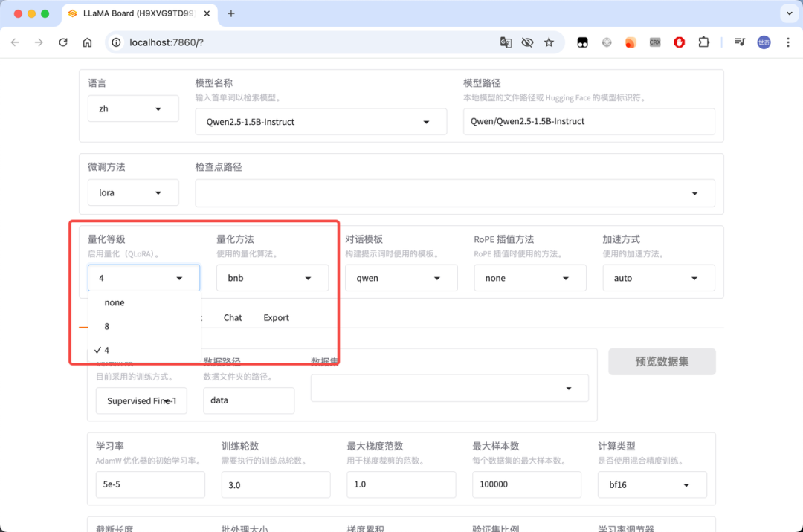803x532 pixels.
Task: Open the black square-face extension icon
Action: pyautogui.click(x=582, y=42)
